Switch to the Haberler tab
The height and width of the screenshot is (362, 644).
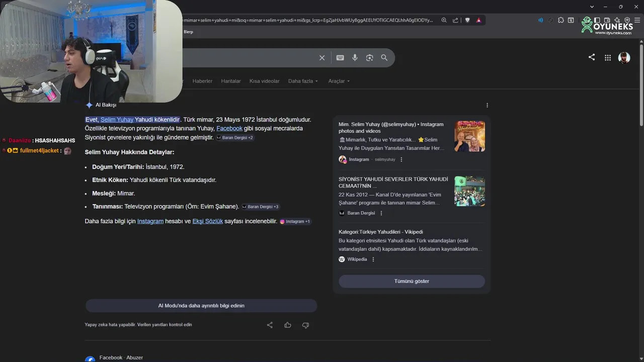pos(202,81)
